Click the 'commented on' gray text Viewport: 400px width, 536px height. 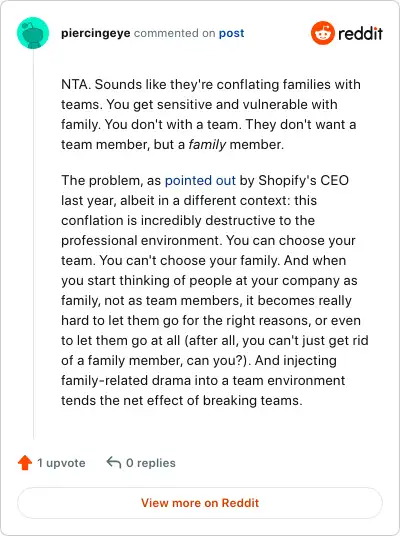174,33
